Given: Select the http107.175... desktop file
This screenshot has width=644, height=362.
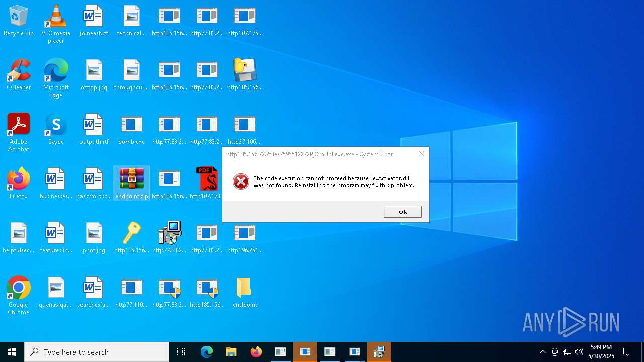Looking at the screenshot, I should [x=245, y=21].
